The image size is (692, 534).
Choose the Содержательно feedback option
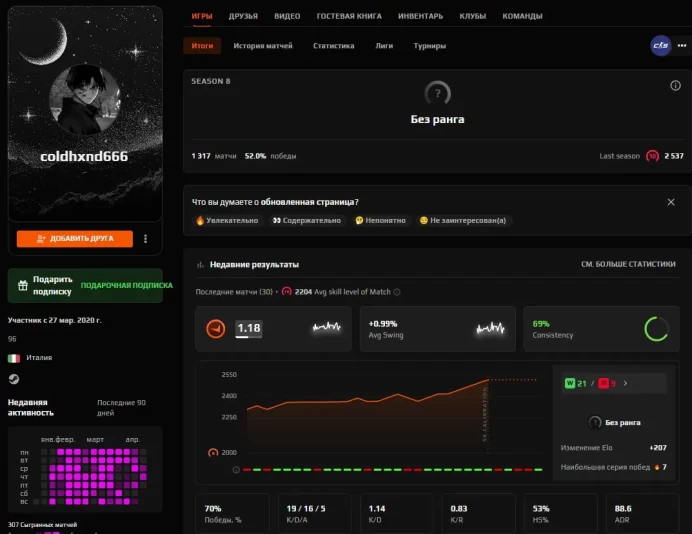pyautogui.click(x=307, y=220)
